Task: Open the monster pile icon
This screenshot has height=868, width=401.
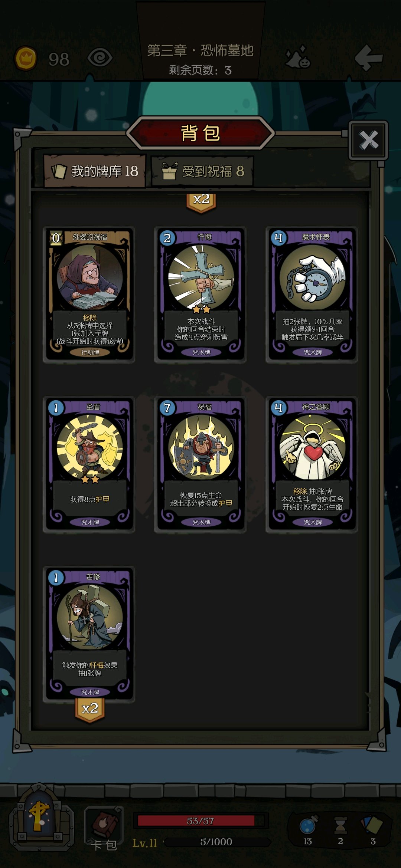Action: tap(298, 57)
